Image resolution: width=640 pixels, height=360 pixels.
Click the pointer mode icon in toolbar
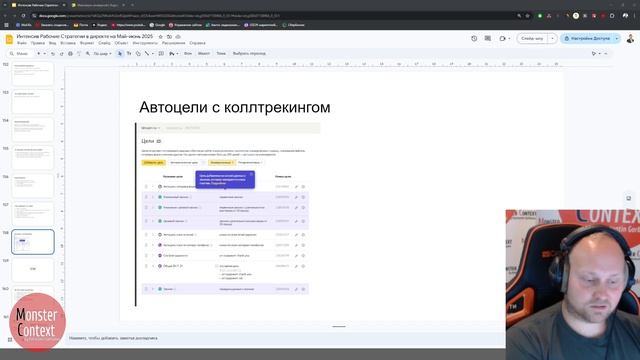point(594,53)
